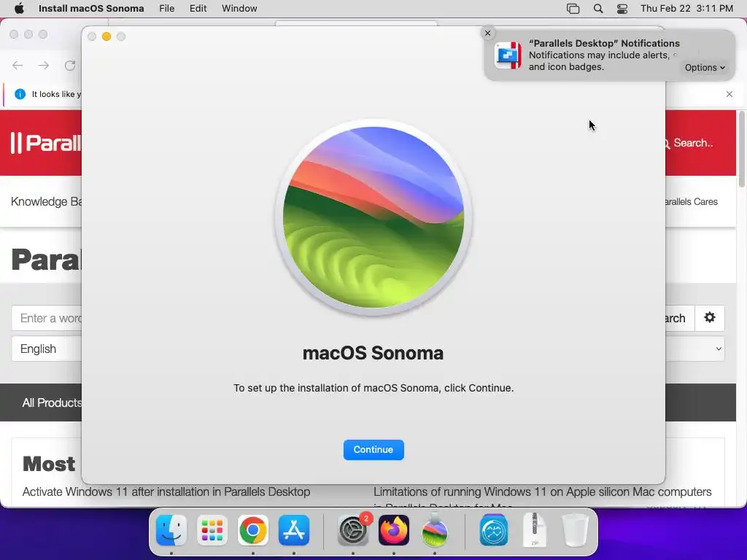747x560 pixels.
Task: Open the Parallels Cares link
Action: 692,201
